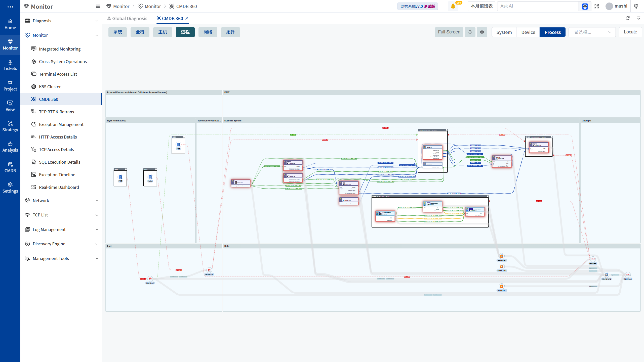644x362 pixels.
Task: Select the Process view toggle
Action: (552, 32)
